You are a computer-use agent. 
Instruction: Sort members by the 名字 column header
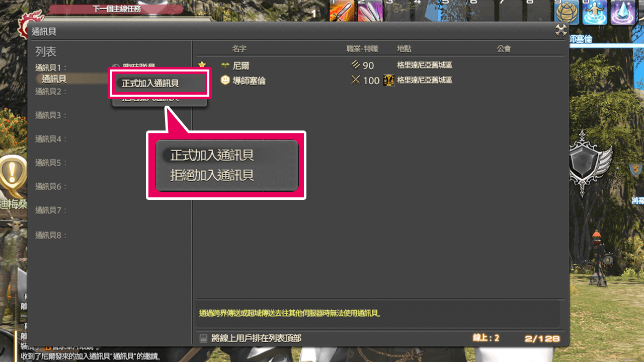[239, 49]
